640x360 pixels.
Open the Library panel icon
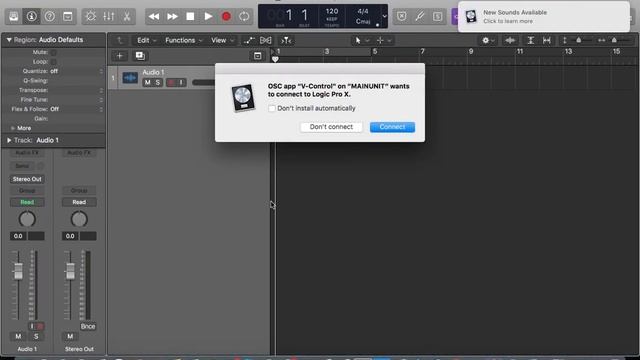coord(13,16)
